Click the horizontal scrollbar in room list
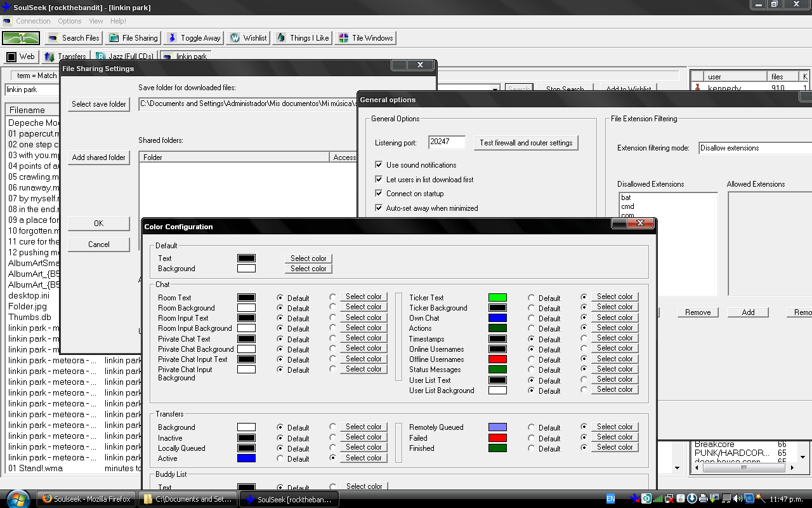The height and width of the screenshot is (508, 812). tap(743, 467)
